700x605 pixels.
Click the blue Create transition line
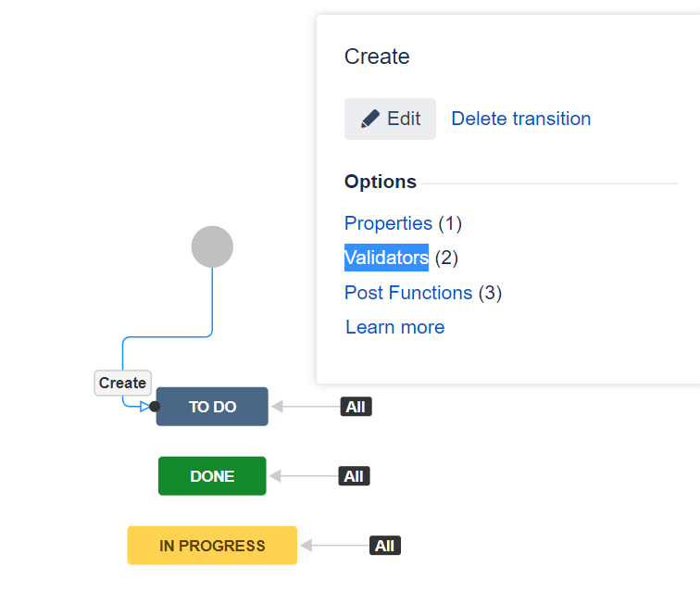[x=168, y=337]
